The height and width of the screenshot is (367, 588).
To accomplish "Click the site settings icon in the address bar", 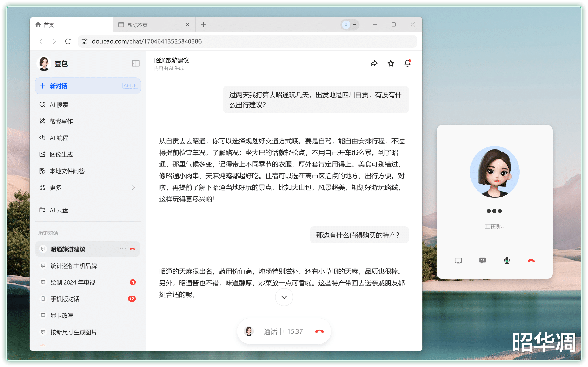I will [x=85, y=41].
